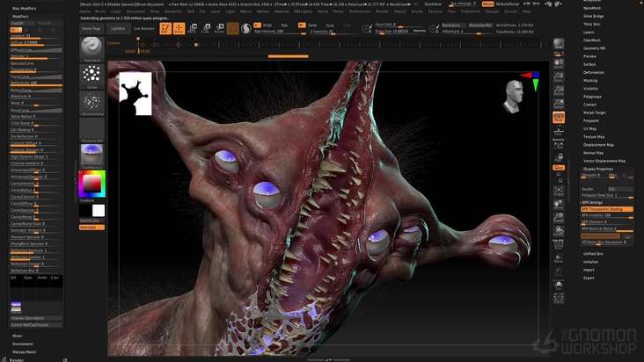Click the Frame icon in right shelf

(x=559, y=191)
